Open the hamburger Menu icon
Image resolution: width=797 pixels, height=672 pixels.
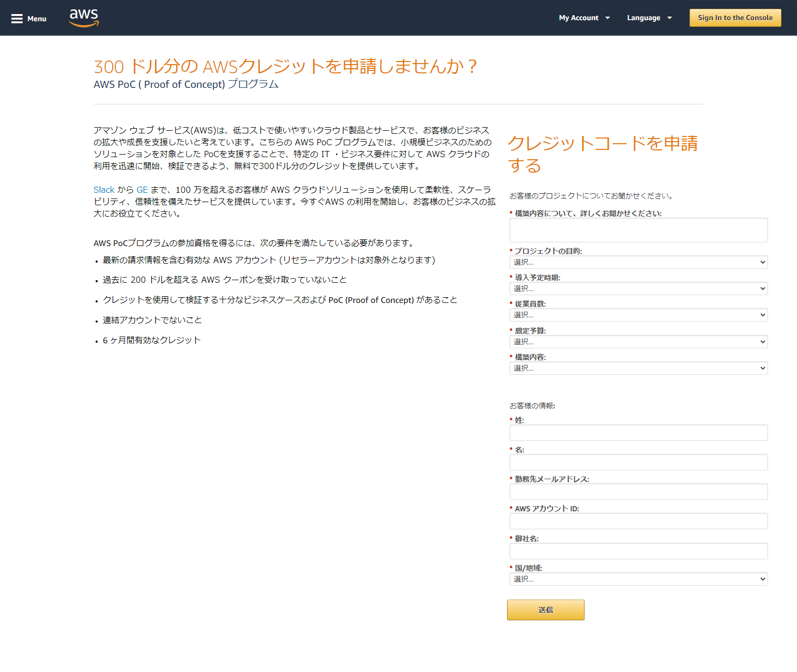pos(17,19)
